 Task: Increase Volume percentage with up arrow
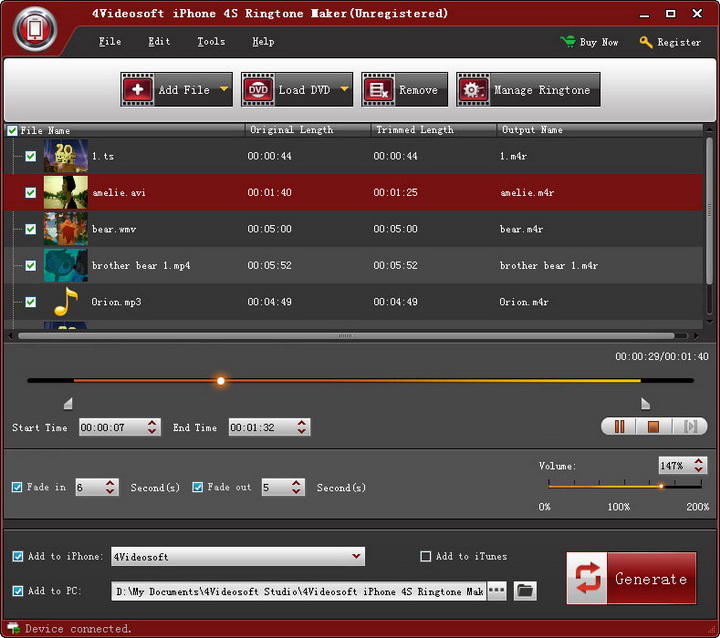click(698, 461)
